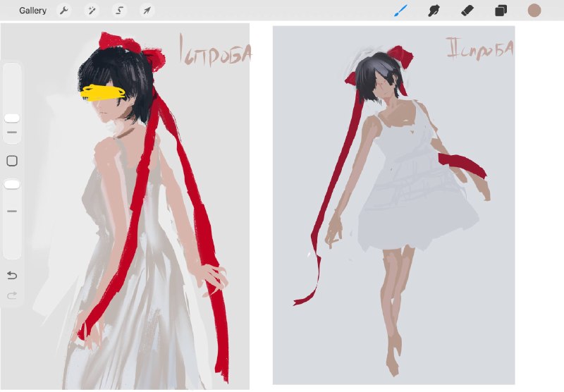Viewport: 564px width, 392px height.
Task: Activate the Selection S-shaped tool
Action: pyautogui.click(x=119, y=11)
